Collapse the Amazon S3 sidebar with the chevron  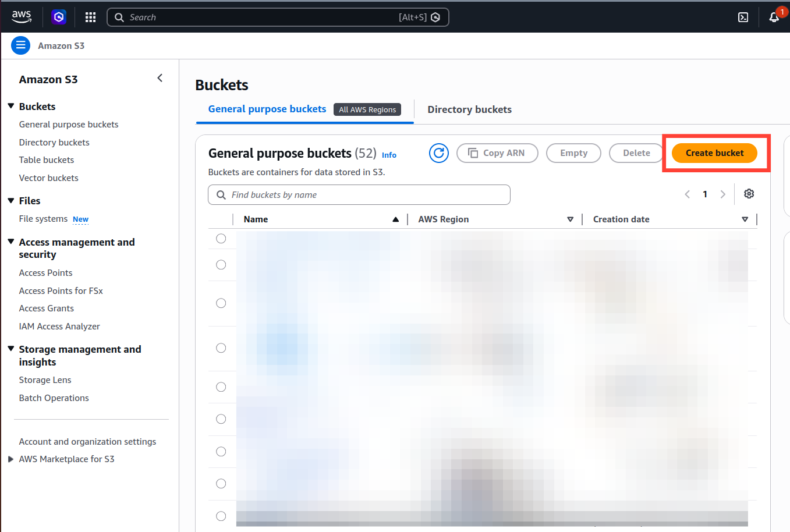coord(160,78)
